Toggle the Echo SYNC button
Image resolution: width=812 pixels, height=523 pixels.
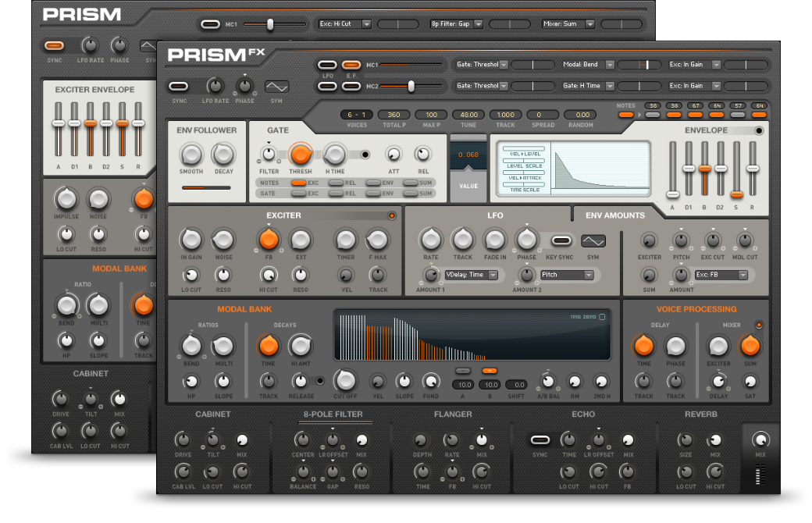coord(540,440)
